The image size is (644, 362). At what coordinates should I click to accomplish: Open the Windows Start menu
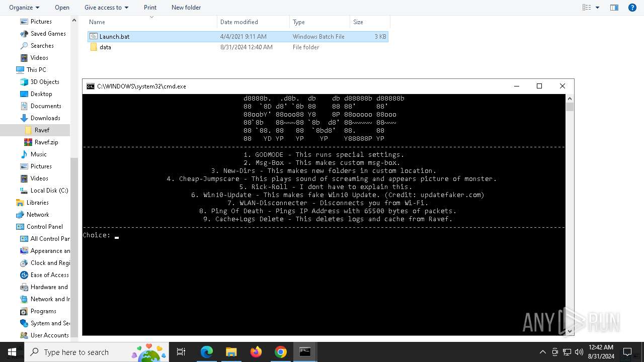click(12, 352)
